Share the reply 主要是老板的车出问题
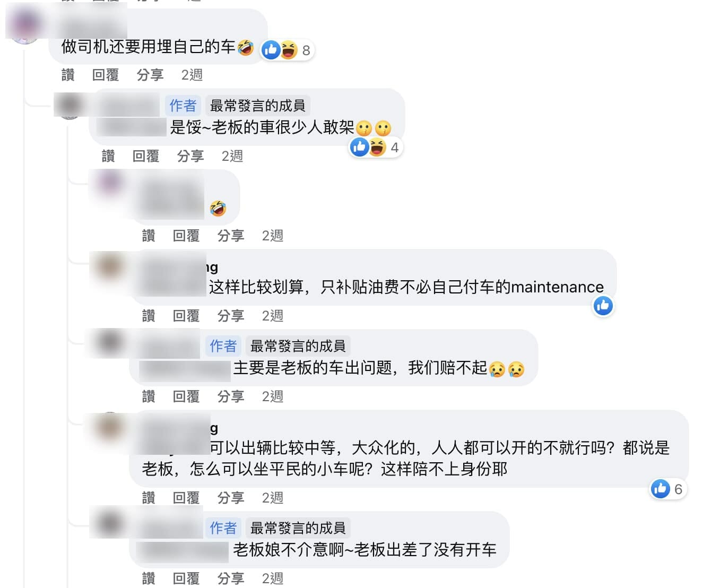 [231, 396]
